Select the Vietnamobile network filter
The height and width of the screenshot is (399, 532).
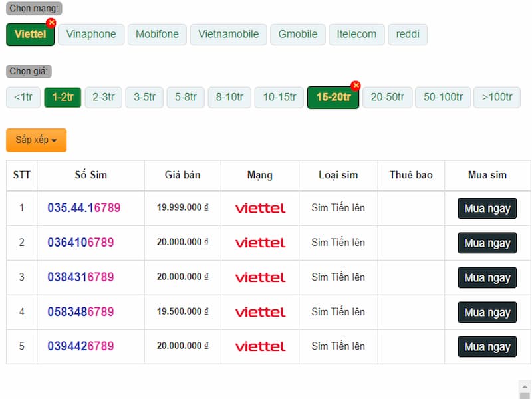click(x=228, y=35)
